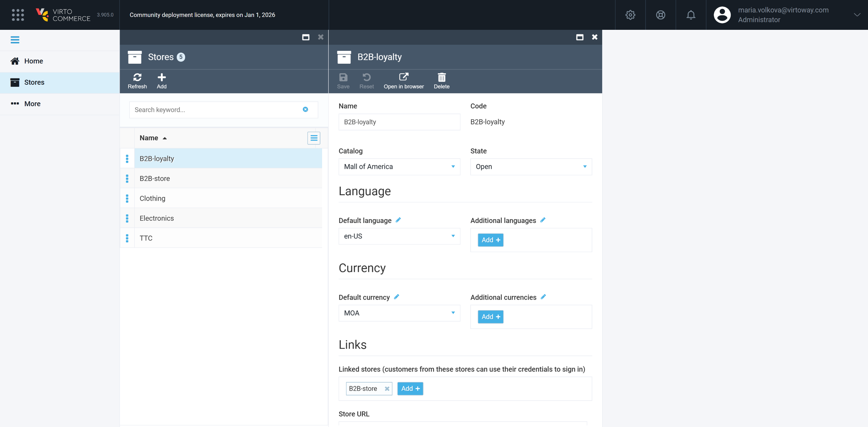Viewport: 868px width, 427px height.
Task: Edit Default language via pencil icon
Action: click(398, 220)
